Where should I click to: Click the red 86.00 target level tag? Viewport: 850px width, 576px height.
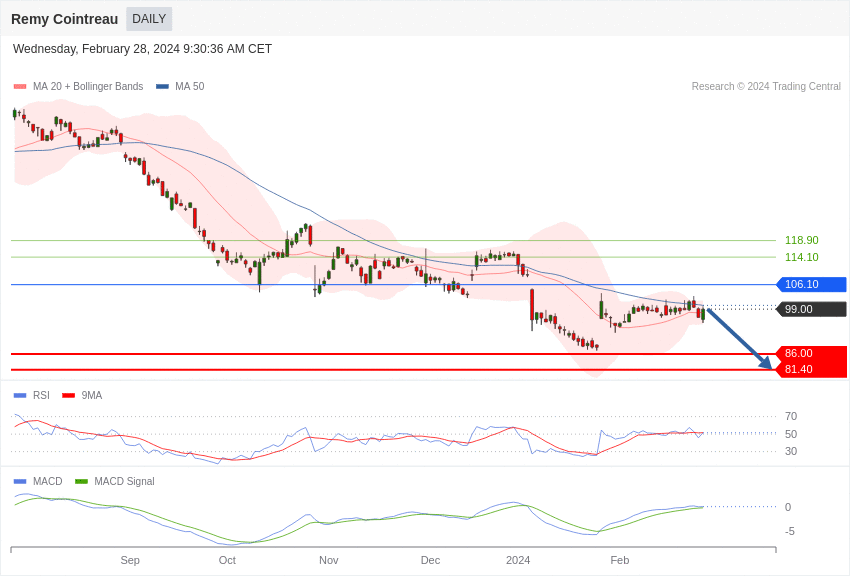point(811,353)
